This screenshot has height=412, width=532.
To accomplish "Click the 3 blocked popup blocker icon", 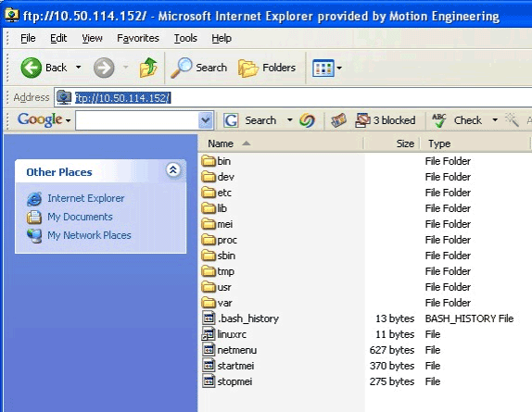I will click(362, 120).
